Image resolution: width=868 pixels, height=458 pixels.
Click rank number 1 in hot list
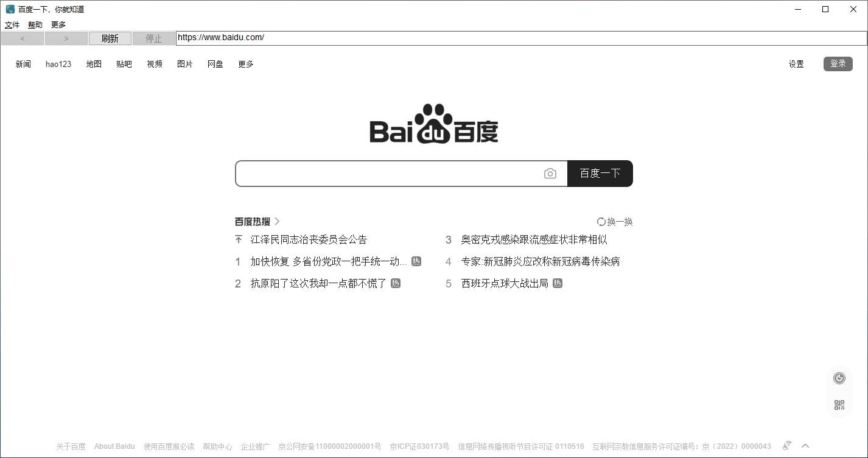point(238,262)
